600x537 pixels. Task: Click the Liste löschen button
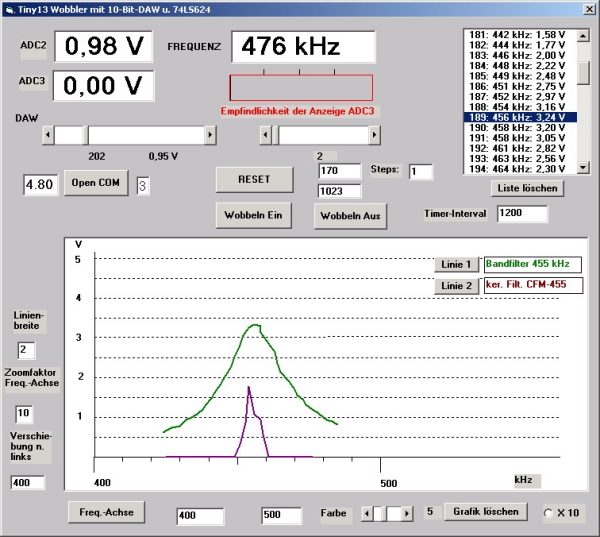529,187
